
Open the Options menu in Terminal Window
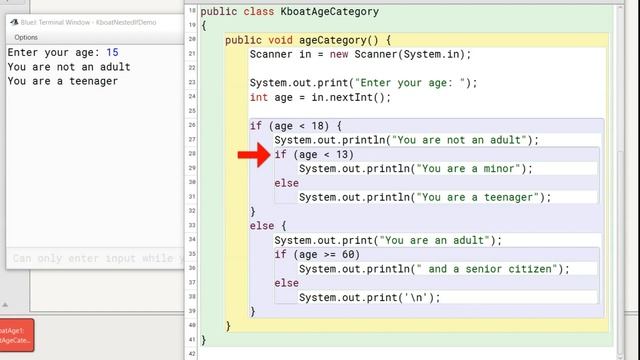[26, 37]
